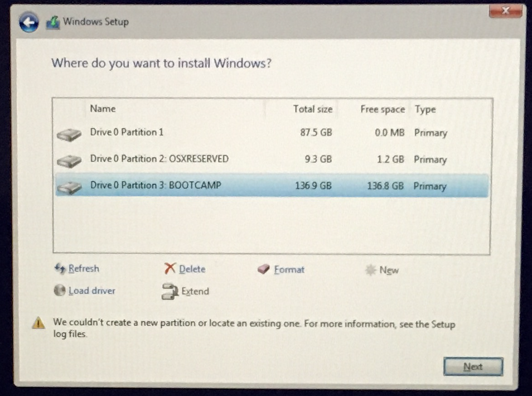Select the row Drive 0 Partition 1

point(272,132)
